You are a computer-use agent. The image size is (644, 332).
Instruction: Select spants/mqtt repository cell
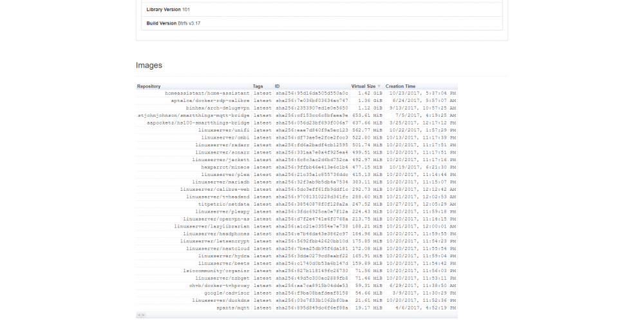(x=233, y=308)
